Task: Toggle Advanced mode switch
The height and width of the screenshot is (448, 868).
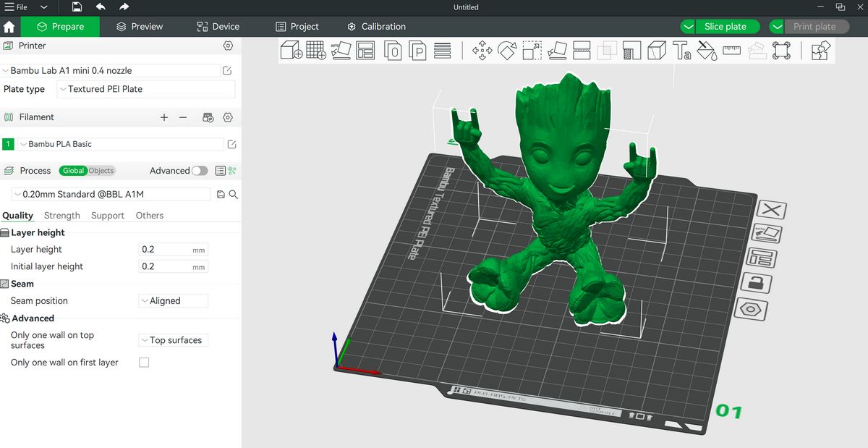Action: (200, 171)
